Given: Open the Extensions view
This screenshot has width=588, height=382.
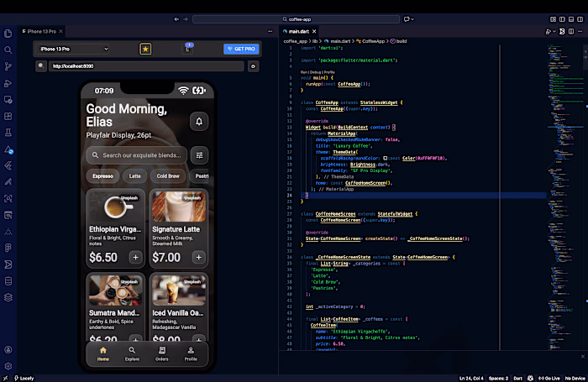Looking at the screenshot, I should click(x=8, y=116).
